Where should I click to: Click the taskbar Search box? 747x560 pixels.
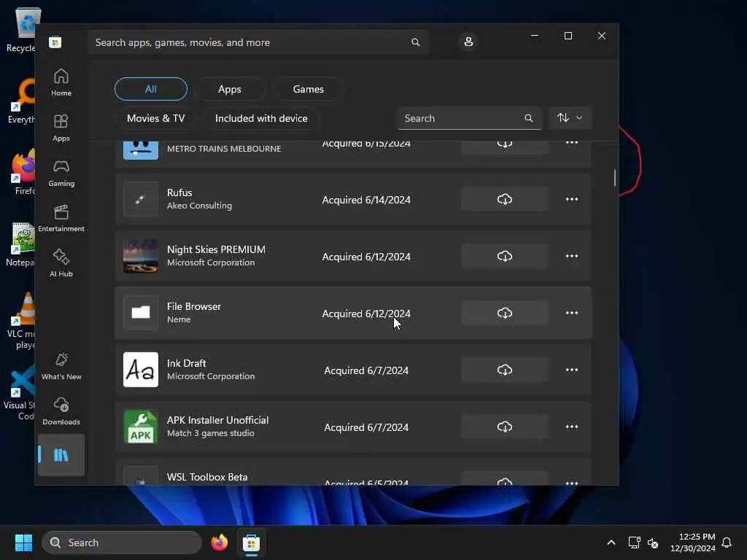pyautogui.click(x=122, y=542)
